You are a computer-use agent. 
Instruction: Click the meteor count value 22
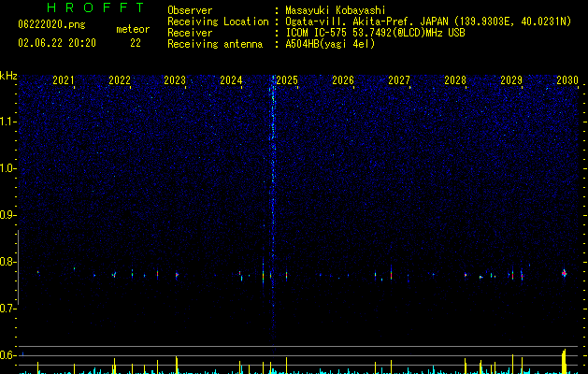[x=136, y=43]
